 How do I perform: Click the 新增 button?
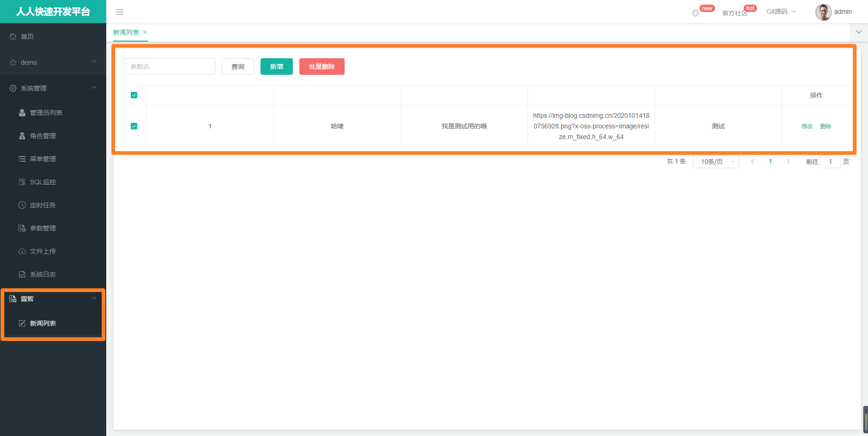point(277,67)
